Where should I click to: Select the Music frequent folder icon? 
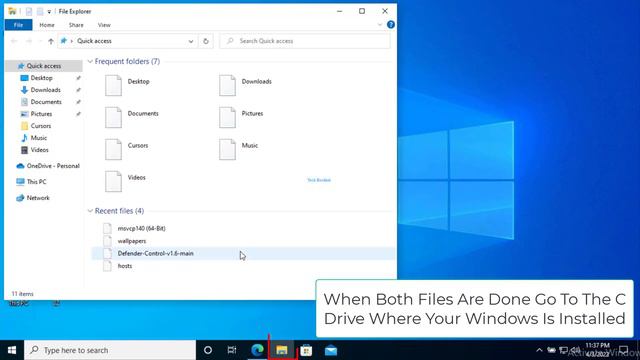tap(227, 149)
